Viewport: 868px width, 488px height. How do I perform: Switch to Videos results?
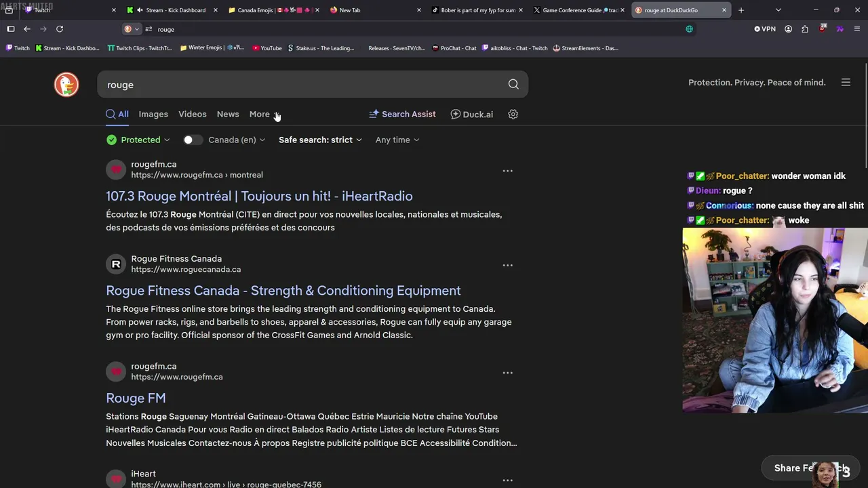193,114
